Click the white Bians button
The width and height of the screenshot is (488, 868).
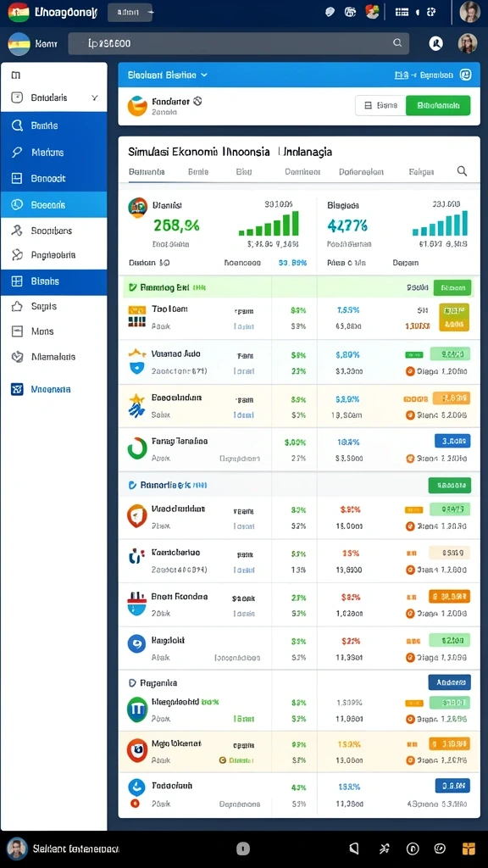(x=380, y=105)
